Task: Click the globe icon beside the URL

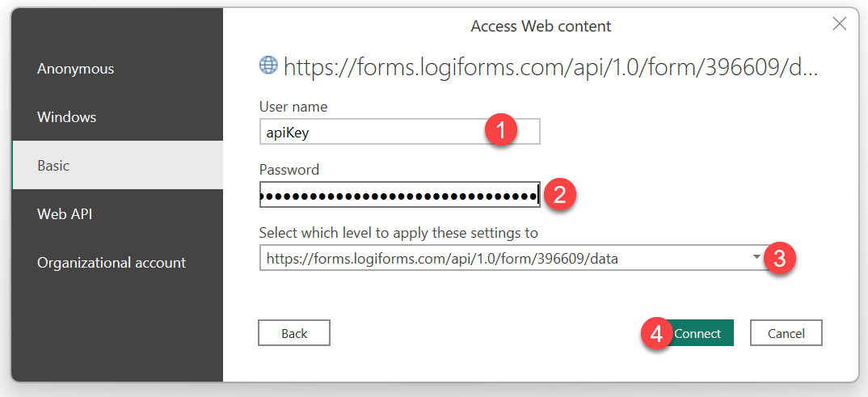Action: point(268,65)
